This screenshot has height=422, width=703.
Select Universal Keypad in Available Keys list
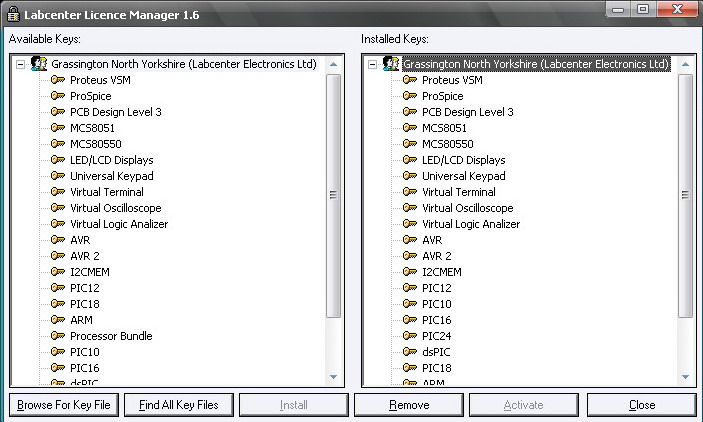[x=112, y=176]
